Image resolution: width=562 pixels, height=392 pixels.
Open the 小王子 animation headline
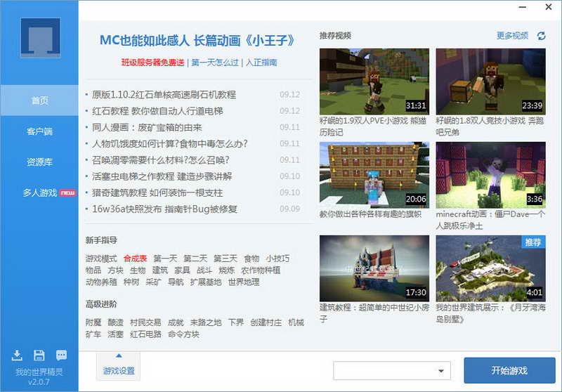(x=197, y=41)
